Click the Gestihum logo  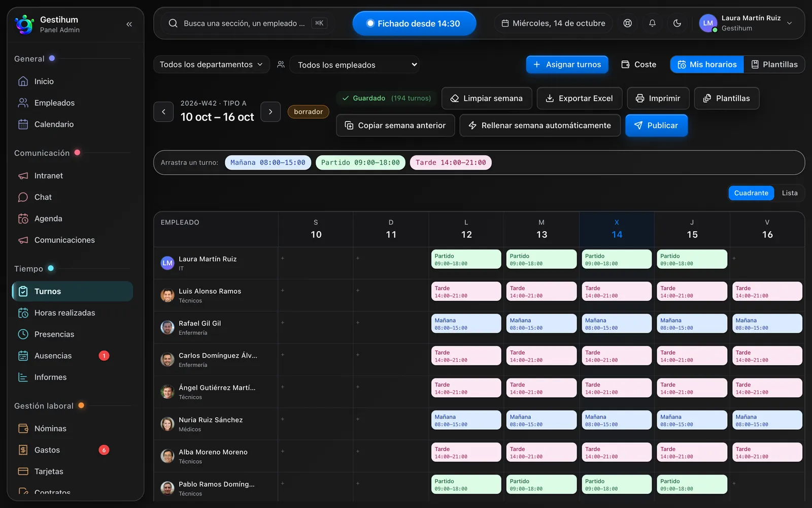[x=24, y=24]
